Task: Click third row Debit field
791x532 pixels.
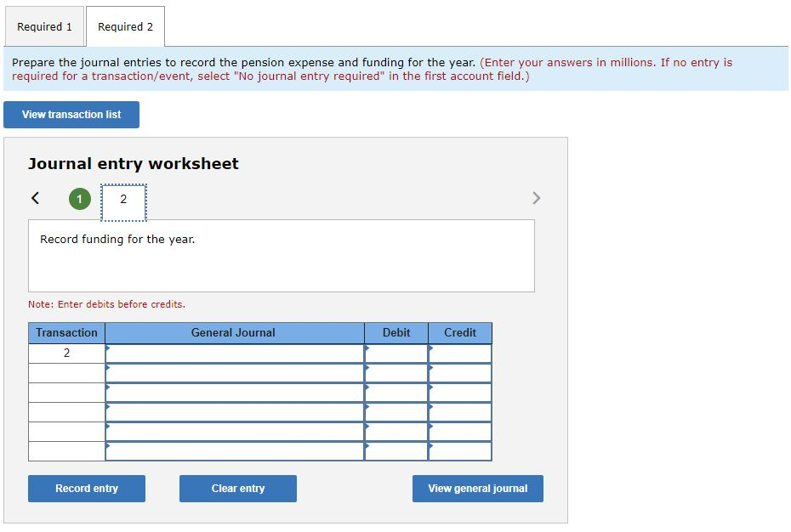Action: pos(396,393)
